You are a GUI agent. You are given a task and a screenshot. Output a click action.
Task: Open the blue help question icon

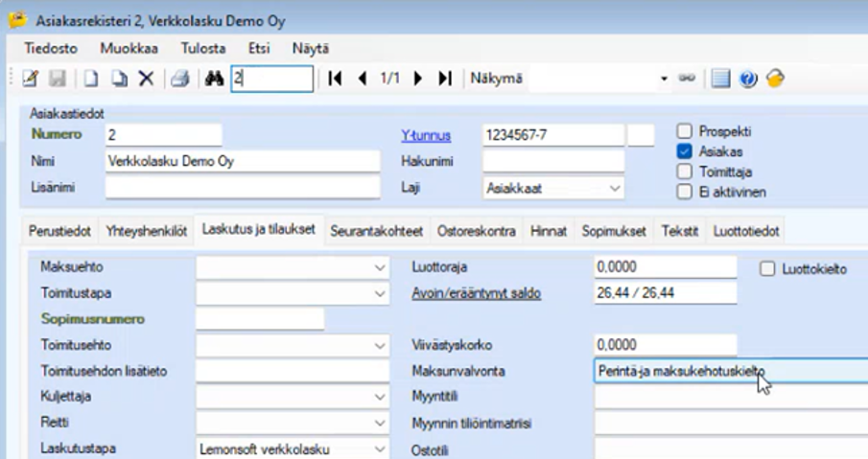coord(749,79)
